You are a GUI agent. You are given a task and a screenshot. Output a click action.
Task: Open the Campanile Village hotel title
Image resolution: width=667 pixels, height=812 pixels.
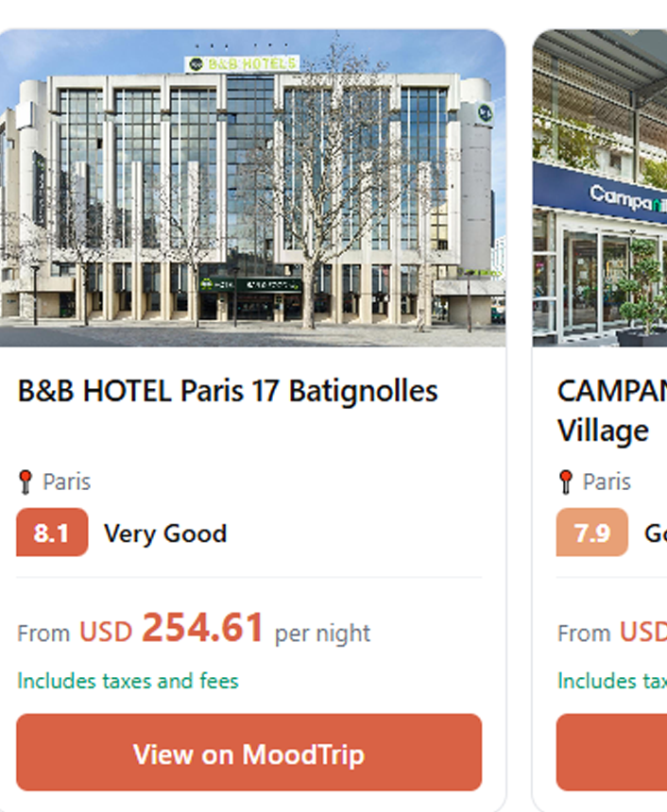611,411
